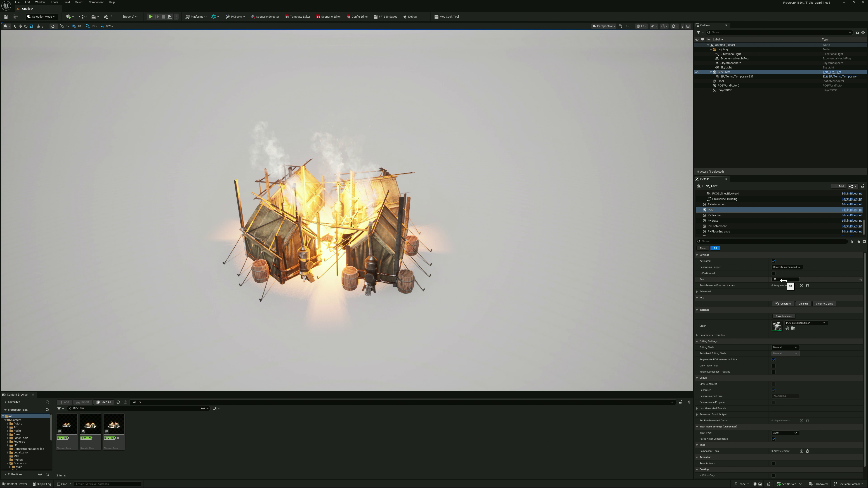Image resolution: width=868 pixels, height=488 pixels.
Task: Click the green Play button
Action: pyautogui.click(x=151, y=16)
